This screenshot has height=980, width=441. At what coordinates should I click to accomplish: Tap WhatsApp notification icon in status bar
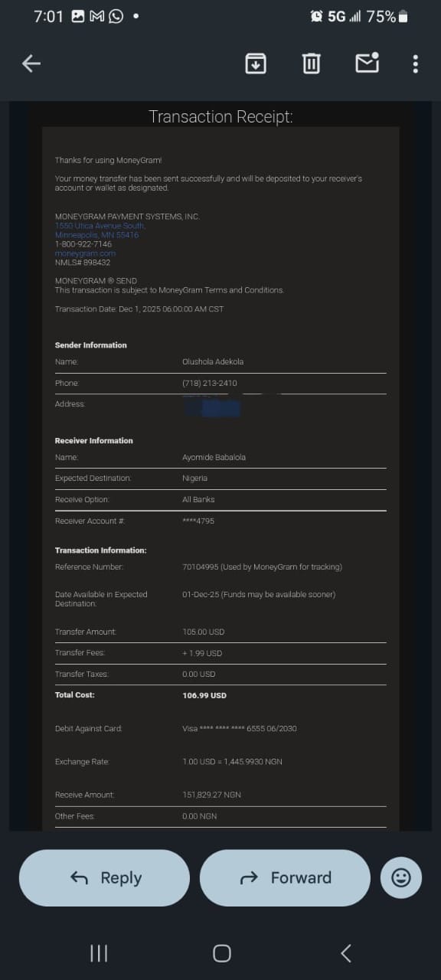click(116, 16)
